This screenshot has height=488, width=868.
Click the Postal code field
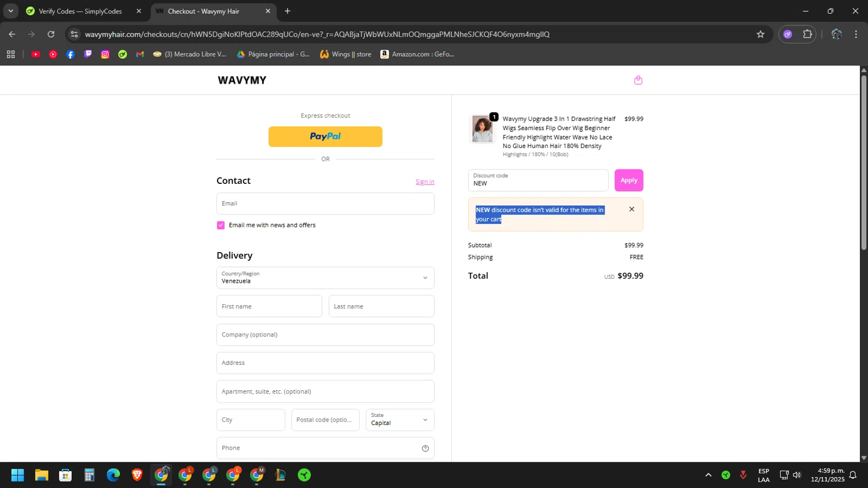click(x=325, y=420)
